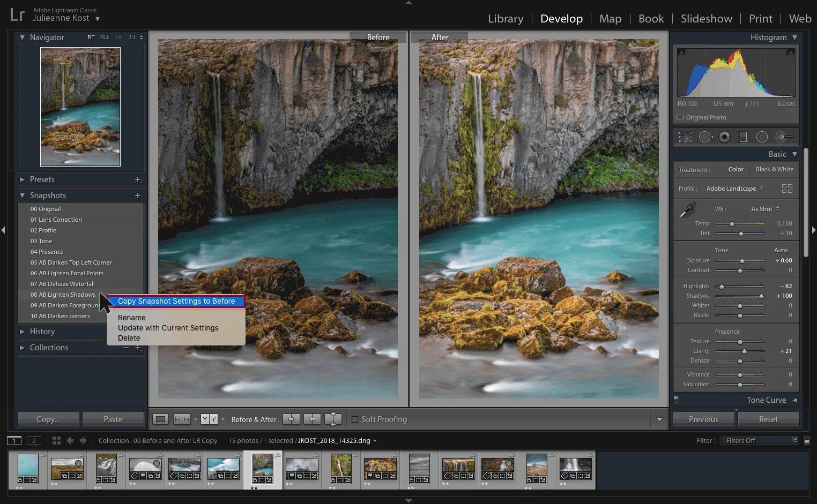Open the Spot Removal tool

click(705, 137)
